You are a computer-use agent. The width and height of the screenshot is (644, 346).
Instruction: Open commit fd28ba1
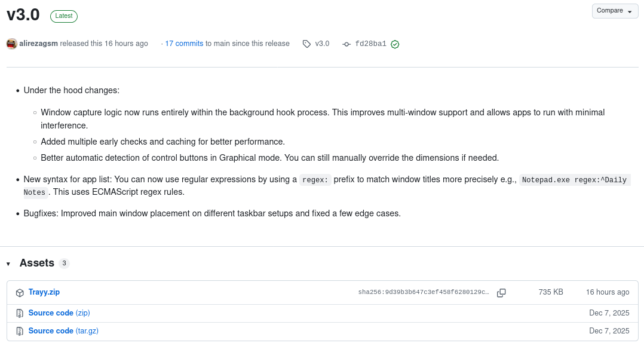pyautogui.click(x=370, y=44)
